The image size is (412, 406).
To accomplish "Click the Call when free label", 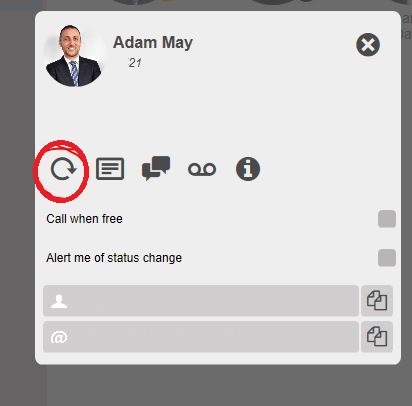I will 84,219.
